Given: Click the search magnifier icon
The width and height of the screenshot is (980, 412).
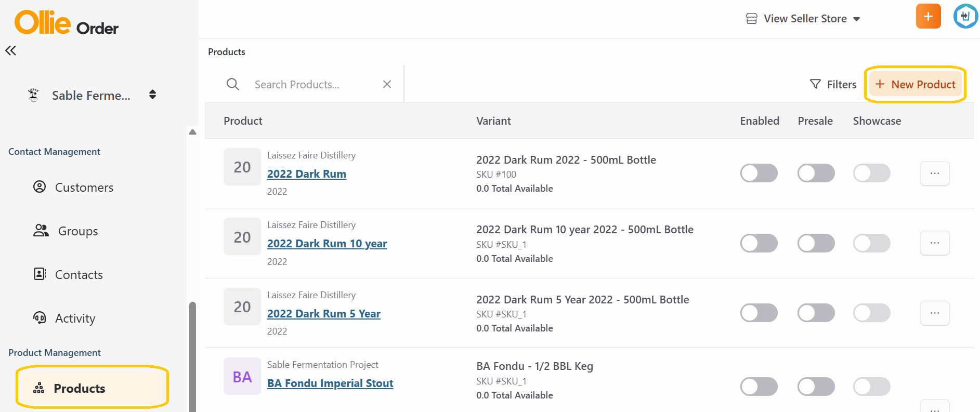Looking at the screenshot, I should [x=233, y=84].
